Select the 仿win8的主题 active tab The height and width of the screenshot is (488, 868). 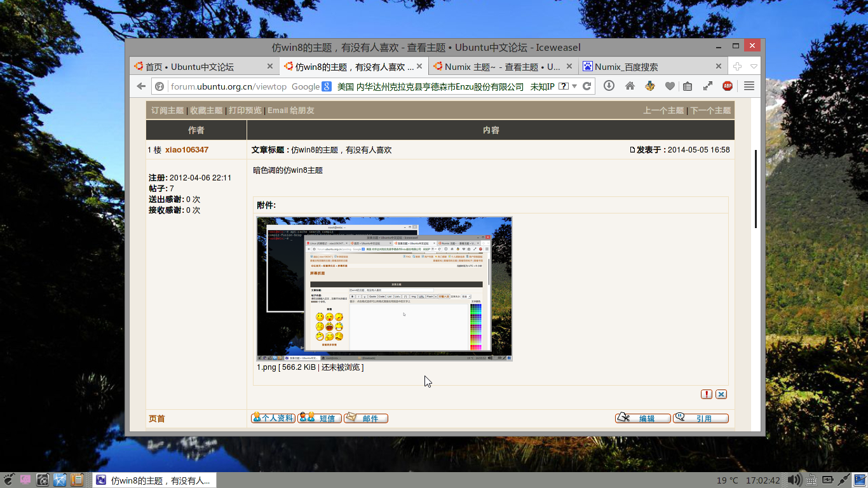pyautogui.click(x=353, y=67)
